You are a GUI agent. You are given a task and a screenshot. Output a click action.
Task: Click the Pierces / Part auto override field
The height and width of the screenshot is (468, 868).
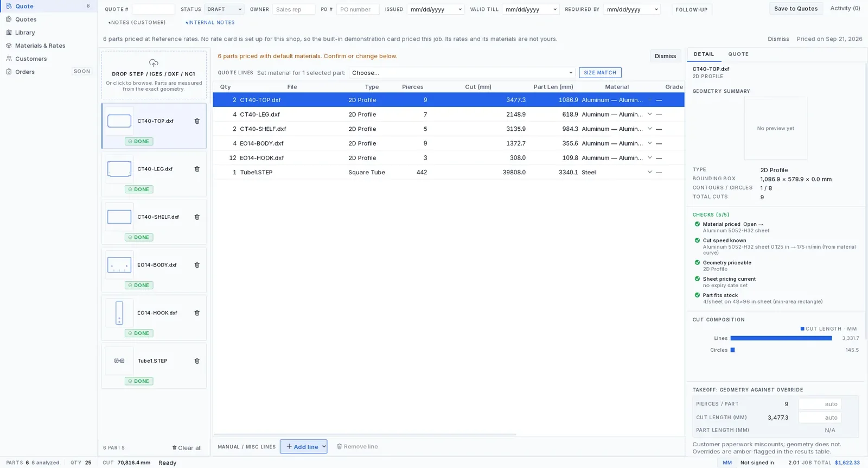point(820,404)
